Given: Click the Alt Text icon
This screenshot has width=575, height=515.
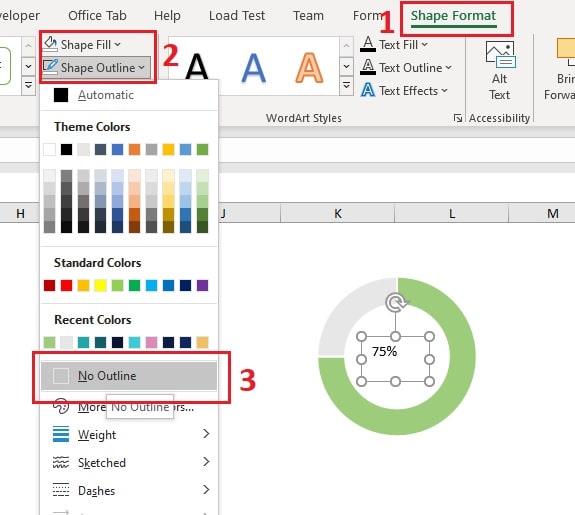Looking at the screenshot, I should coord(500,54).
